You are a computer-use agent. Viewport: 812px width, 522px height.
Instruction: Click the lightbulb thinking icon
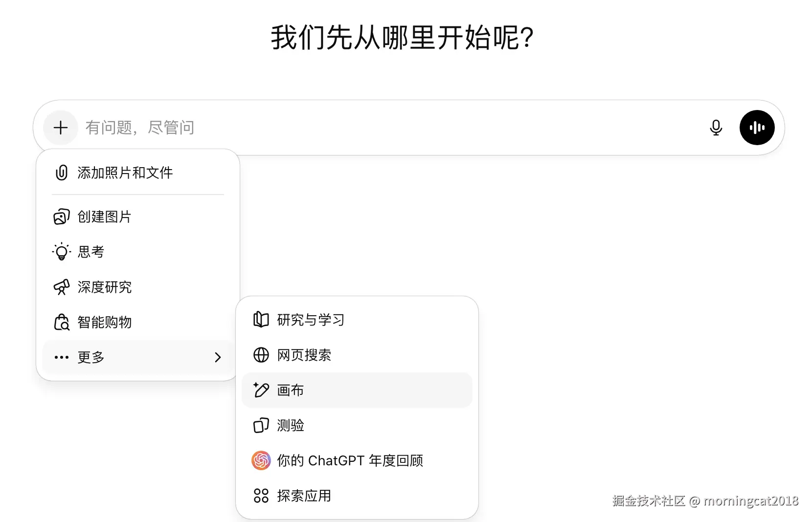coord(62,252)
